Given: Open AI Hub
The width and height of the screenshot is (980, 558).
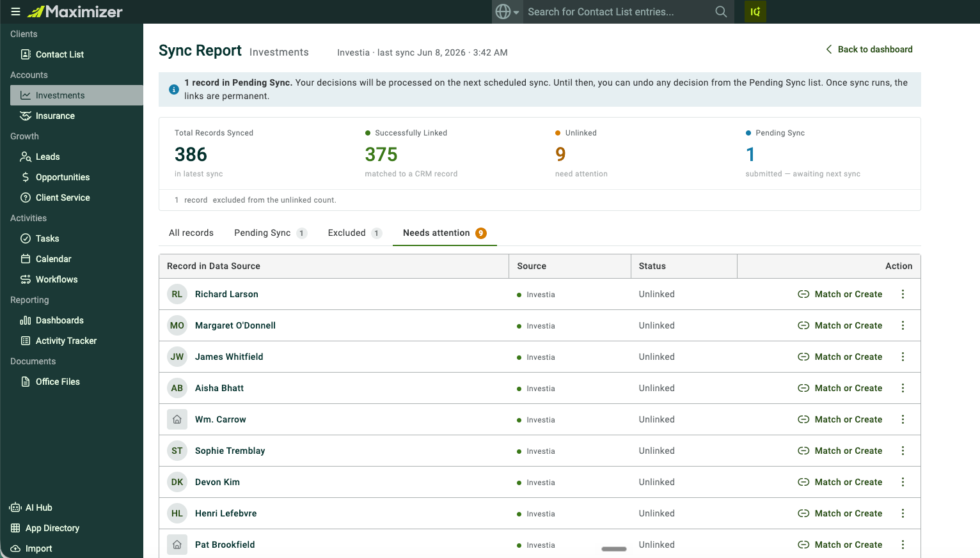Looking at the screenshot, I should pyautogui.click(x=31, y=508).
